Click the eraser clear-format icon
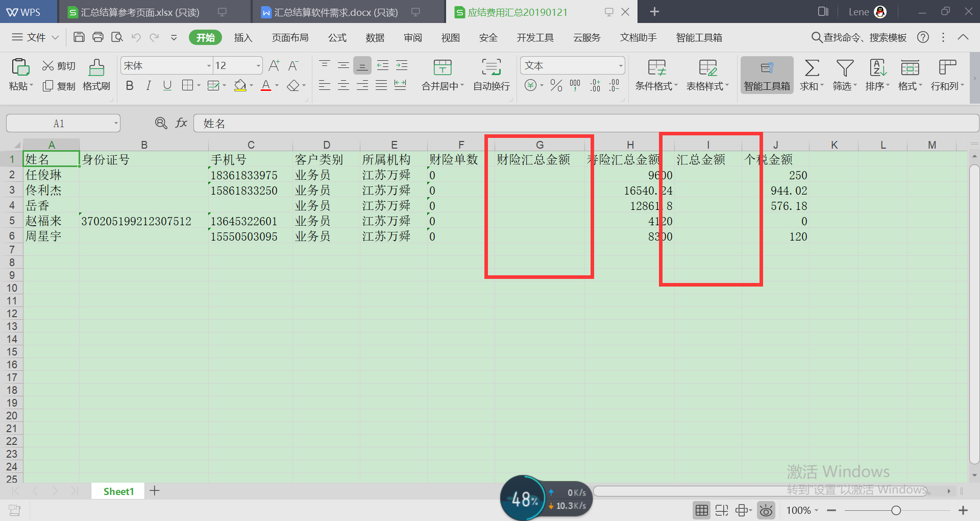The image size is (980, 521). pyautogui.click(x=293, y=85)
